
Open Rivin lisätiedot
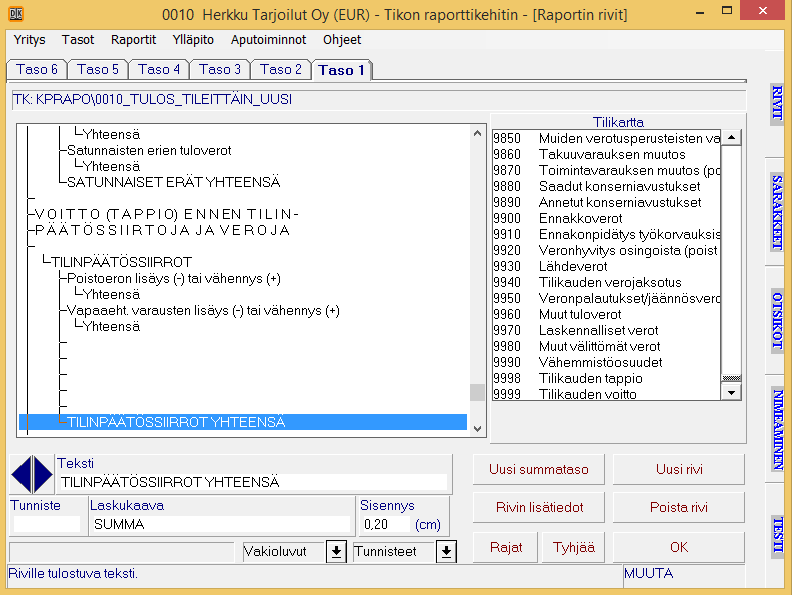click(x=538, y=507)
